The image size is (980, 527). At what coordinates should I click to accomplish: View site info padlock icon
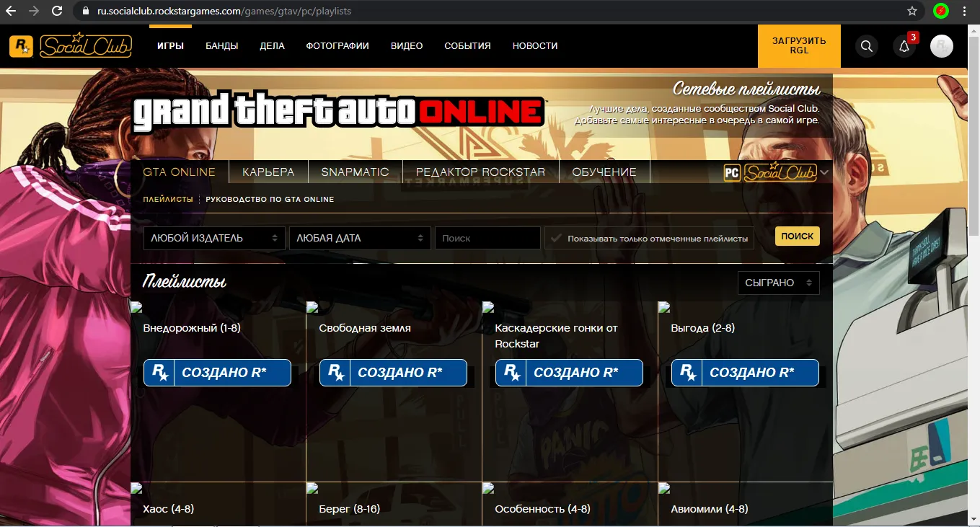[x=86, y=12]
